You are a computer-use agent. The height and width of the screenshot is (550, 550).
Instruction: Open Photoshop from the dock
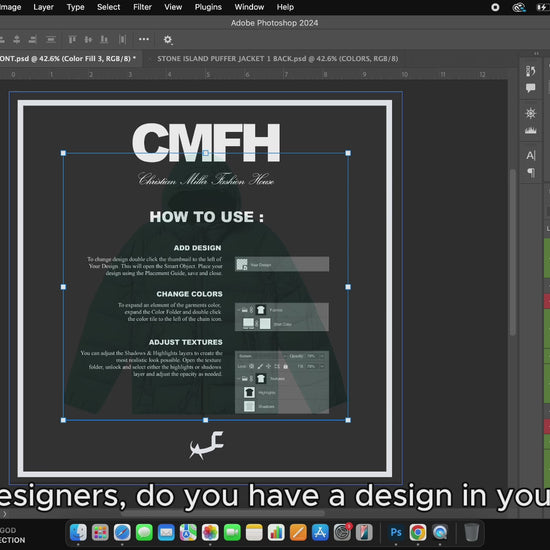click(x=396, y=532)
